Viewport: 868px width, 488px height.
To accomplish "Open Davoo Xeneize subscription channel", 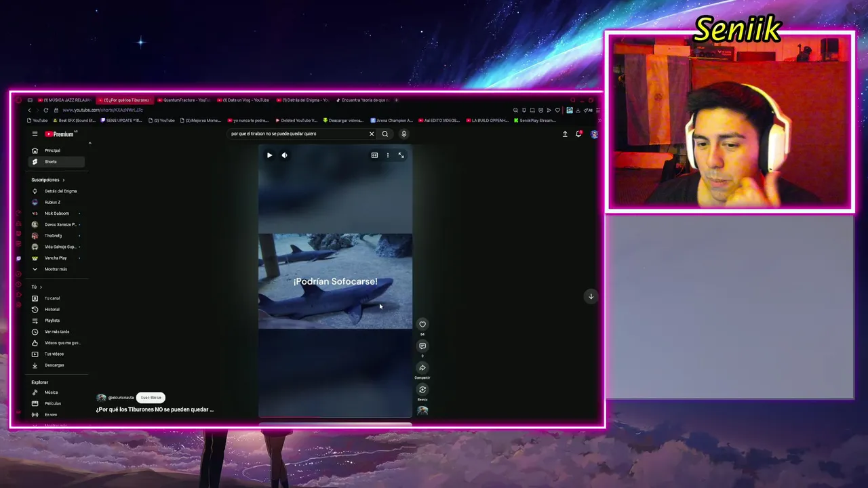I will [x=57, y=224].
